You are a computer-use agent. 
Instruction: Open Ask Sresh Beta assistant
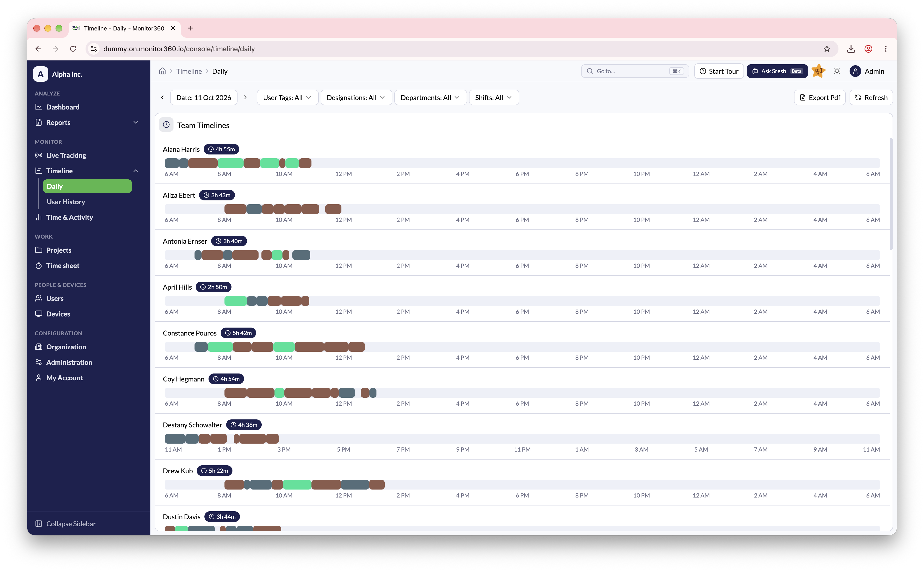pos(777,71)
